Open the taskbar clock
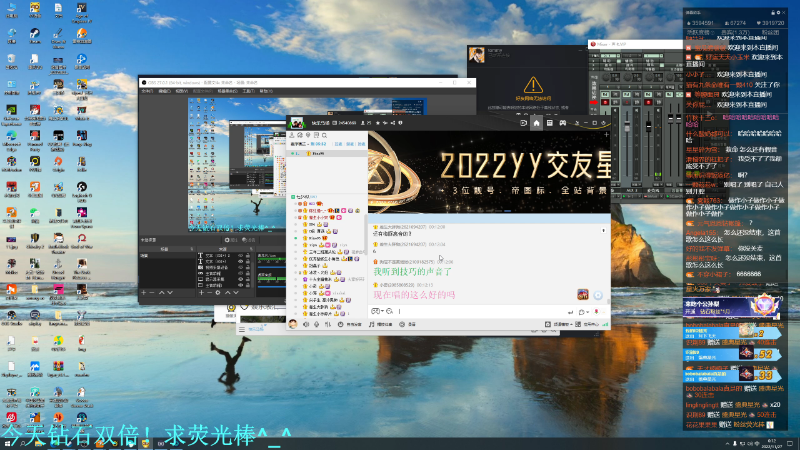The height and width of the screenshot is (450, 800). pos(772,444)
